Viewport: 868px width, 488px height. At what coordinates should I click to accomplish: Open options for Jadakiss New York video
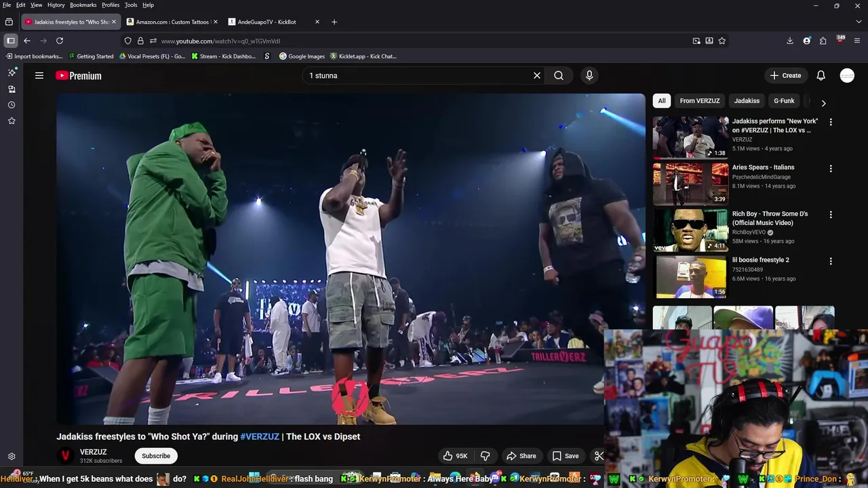click(x=831, y=122)
